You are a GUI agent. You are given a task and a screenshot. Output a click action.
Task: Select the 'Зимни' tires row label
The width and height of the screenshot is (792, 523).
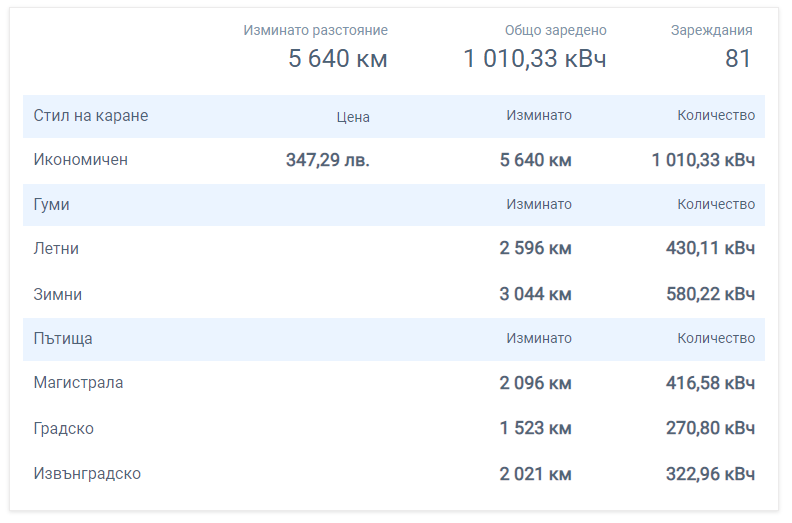click(58, 295)
